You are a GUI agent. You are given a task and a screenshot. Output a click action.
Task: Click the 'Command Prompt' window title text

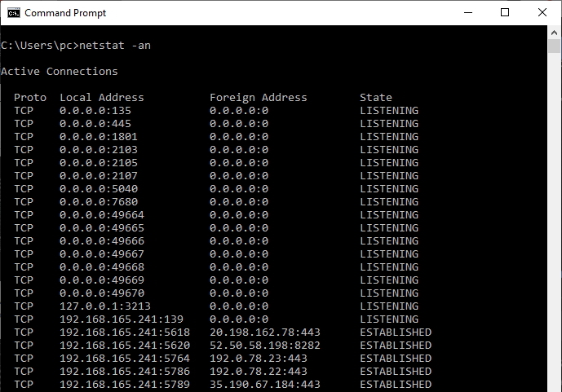coord(65,13)
